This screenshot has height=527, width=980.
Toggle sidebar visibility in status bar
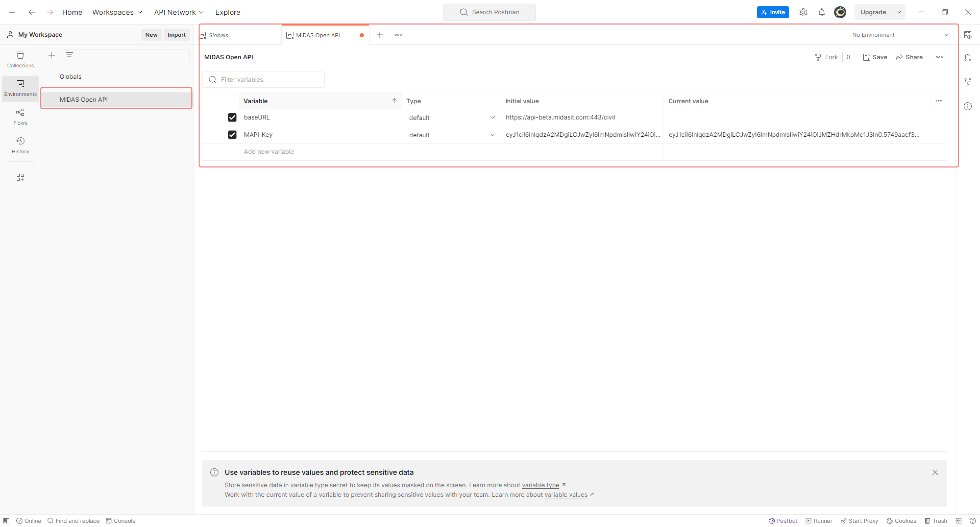tap(6, 521)
